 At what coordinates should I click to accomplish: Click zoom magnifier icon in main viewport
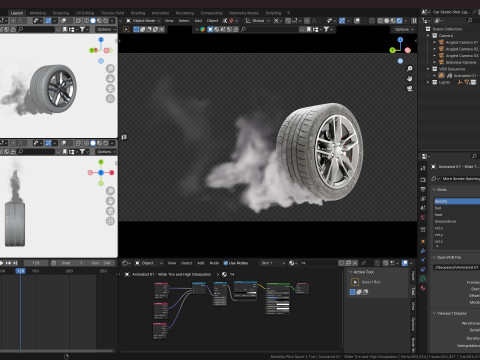tap(410, 69)
